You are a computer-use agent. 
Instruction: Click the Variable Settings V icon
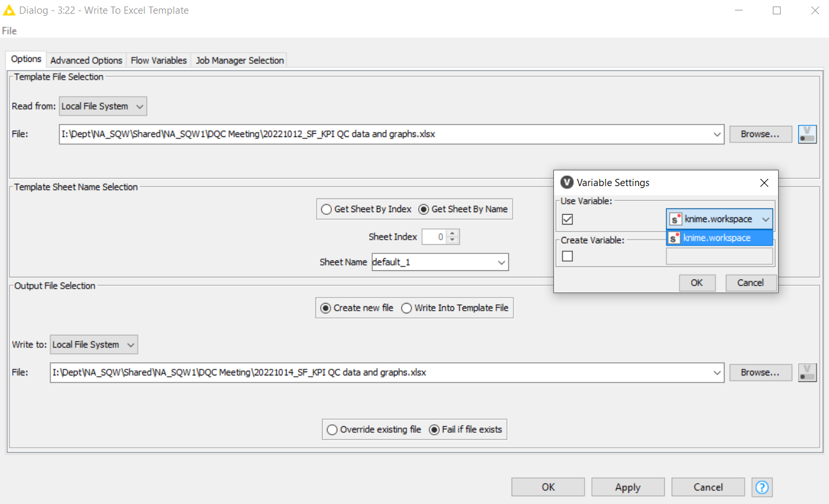(566, 183)
